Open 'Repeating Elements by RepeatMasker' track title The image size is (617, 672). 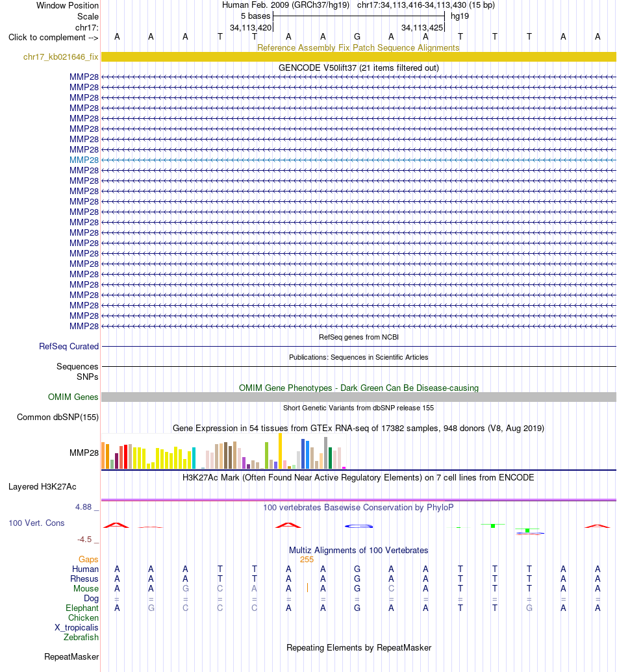pyautogui.click(x=359, y=647)
